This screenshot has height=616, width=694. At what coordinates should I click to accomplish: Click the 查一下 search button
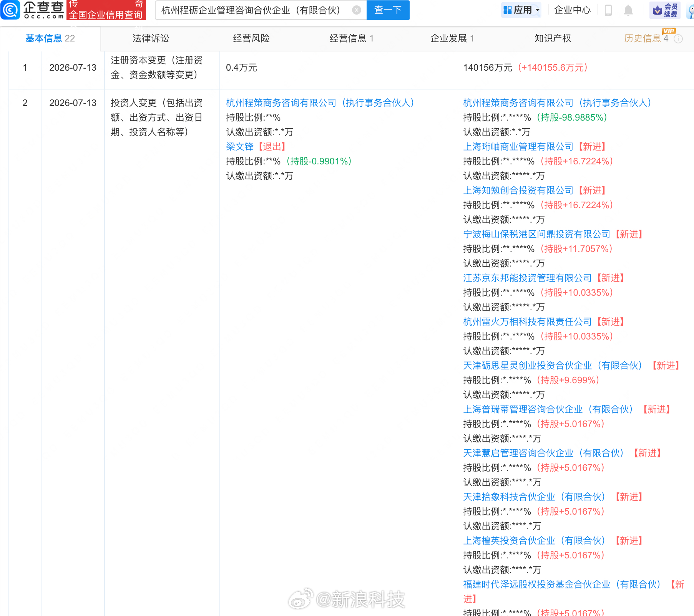388,10
